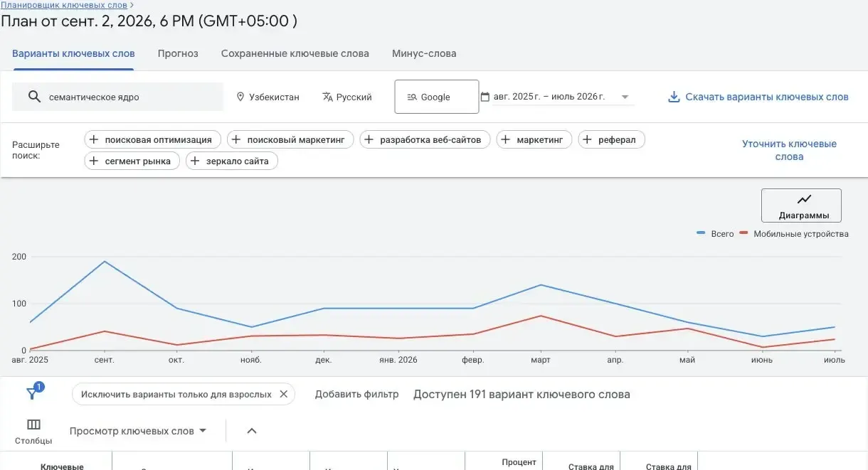The image size is (868, 470).
Task: Click the search magnifier icon
Action: pyautogui.click(x=34, y=97)
